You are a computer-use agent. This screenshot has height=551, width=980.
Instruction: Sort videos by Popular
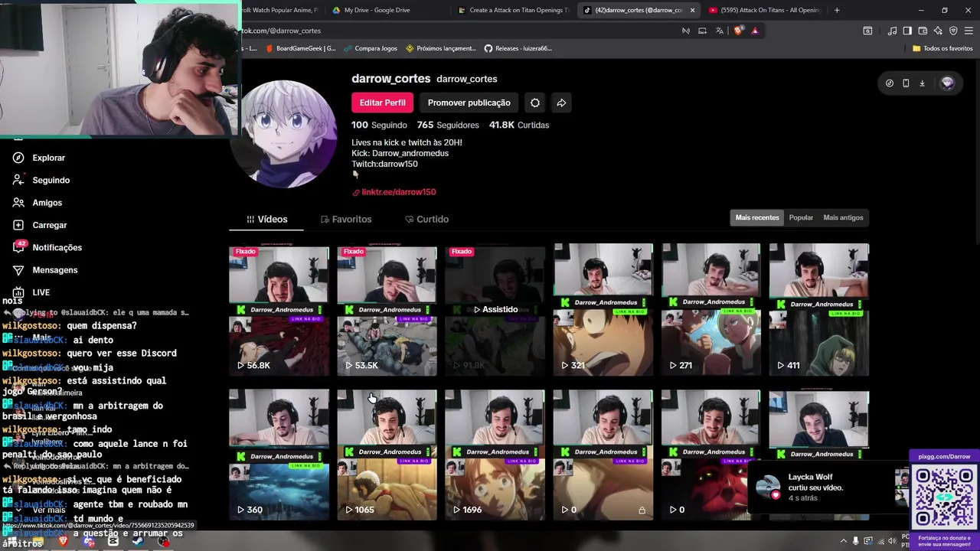click(x=801, y=217)
